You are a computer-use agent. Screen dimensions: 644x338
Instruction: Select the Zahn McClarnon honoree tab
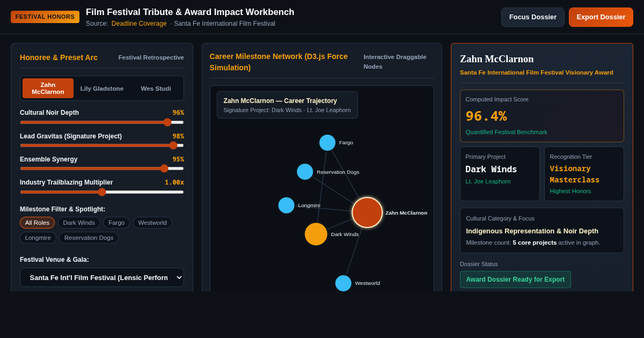[x=48, y=89]
